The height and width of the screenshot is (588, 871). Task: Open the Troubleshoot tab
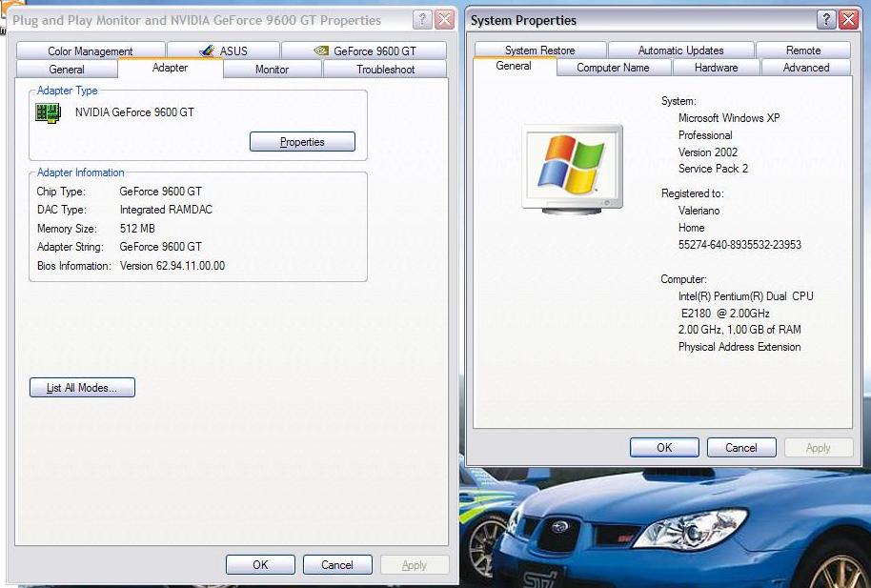coord(385,70)
